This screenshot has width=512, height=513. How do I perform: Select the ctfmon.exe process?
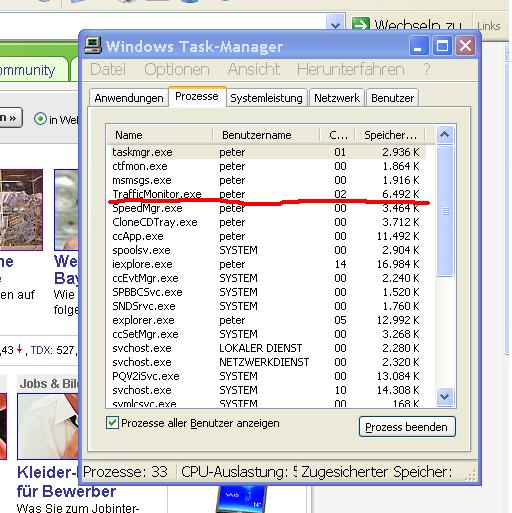click(266, 166)
